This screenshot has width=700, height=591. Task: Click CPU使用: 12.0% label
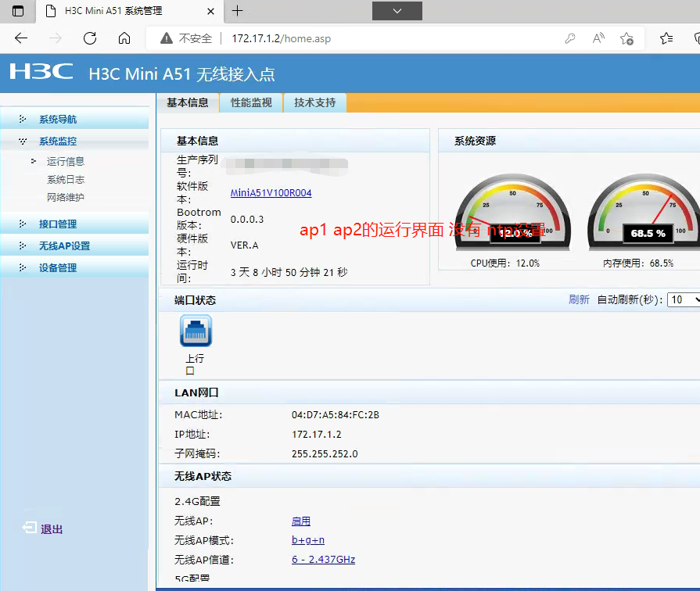tap(505, 263)
